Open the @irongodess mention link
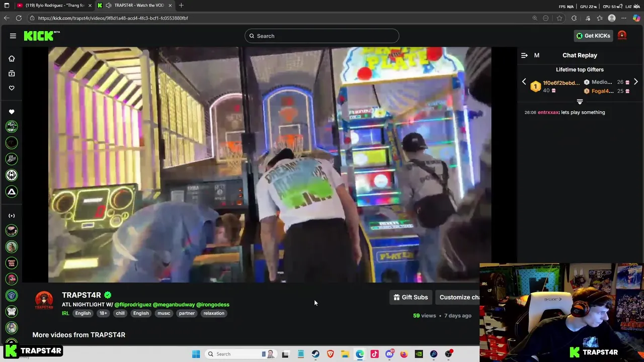Image resolution: width=644 pixels, height=362 pixels. tap(213, 305)
